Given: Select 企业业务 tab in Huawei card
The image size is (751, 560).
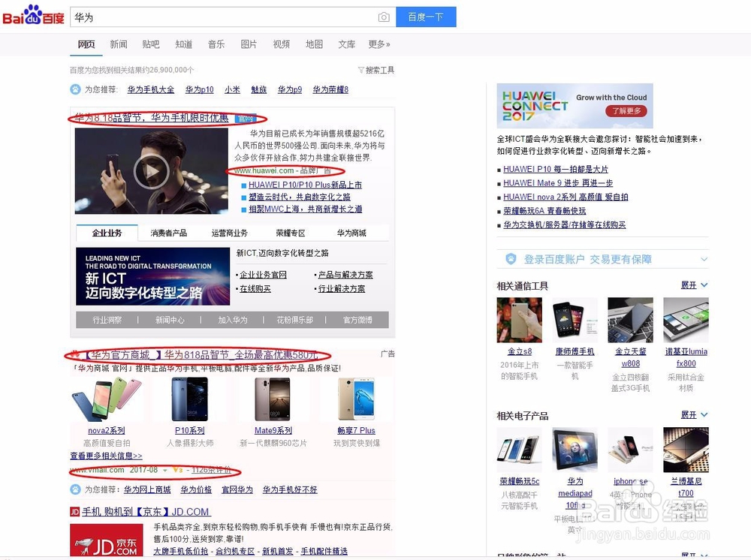Looking at the screenshot, I should click(107, 233).
